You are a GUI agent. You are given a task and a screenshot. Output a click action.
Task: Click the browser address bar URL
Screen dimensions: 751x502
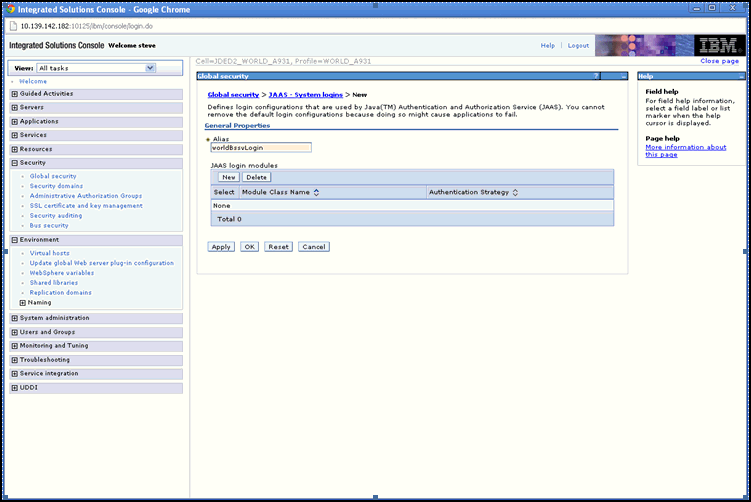coord(86,26)
